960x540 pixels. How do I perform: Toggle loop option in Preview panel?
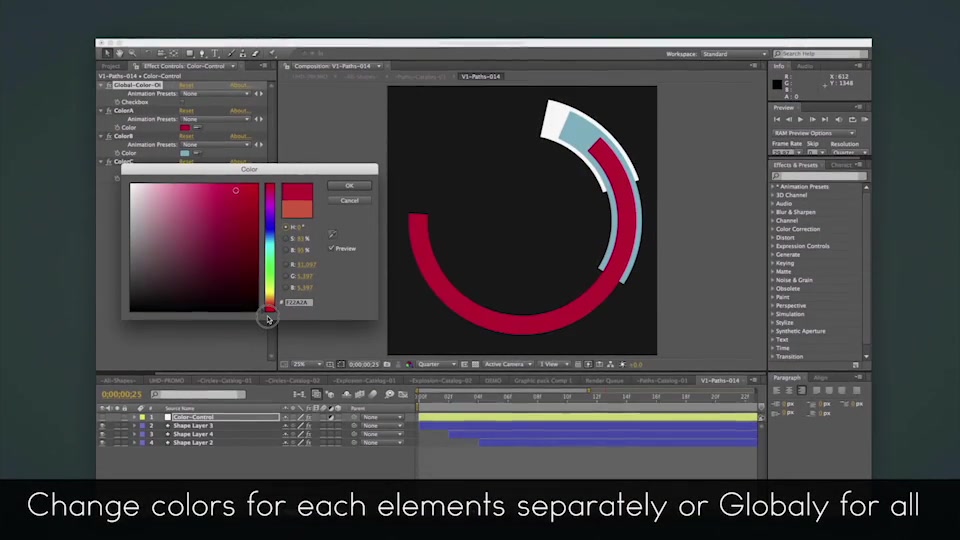click(852, 120)
